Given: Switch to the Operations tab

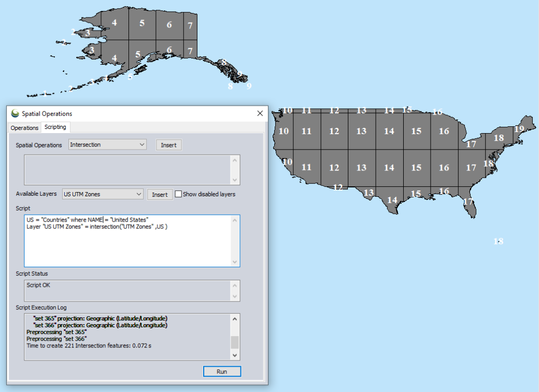Looking at the screenshot, I should [24, 128].
